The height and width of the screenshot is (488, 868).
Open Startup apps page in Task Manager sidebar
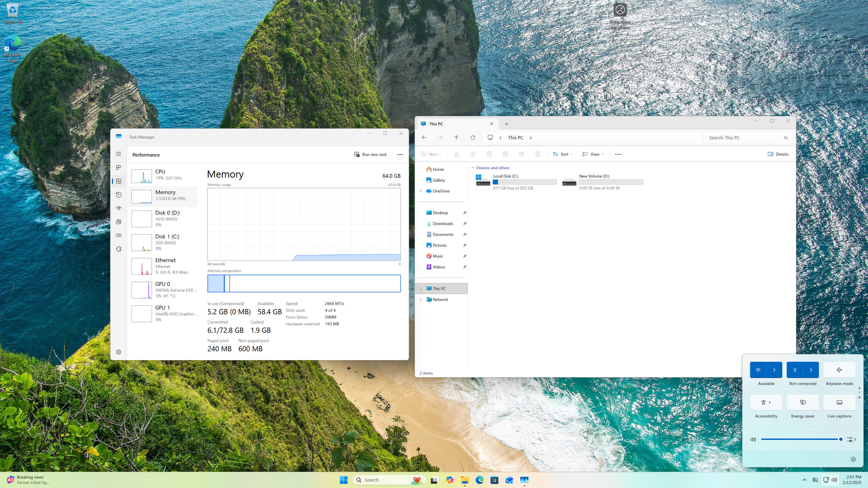pos(119,208)
